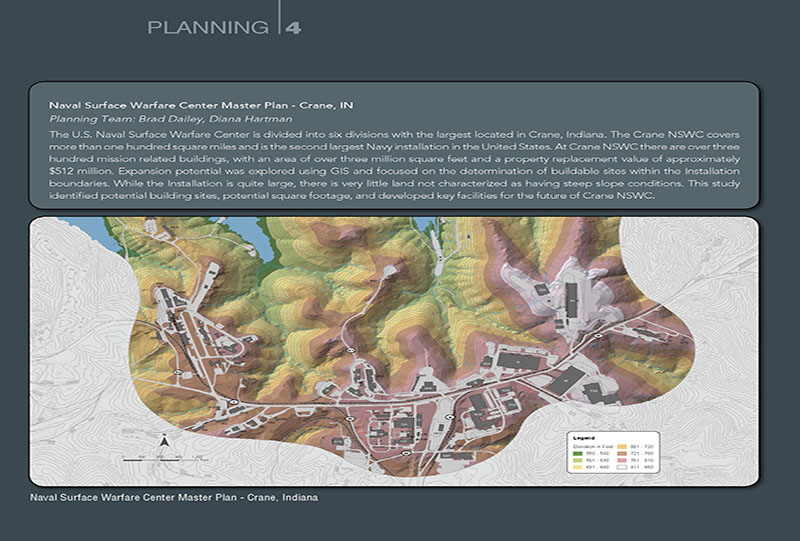Click the 'PLANNING' section heading
This screenshot has height=541, width=800.
tap(208, 27)
